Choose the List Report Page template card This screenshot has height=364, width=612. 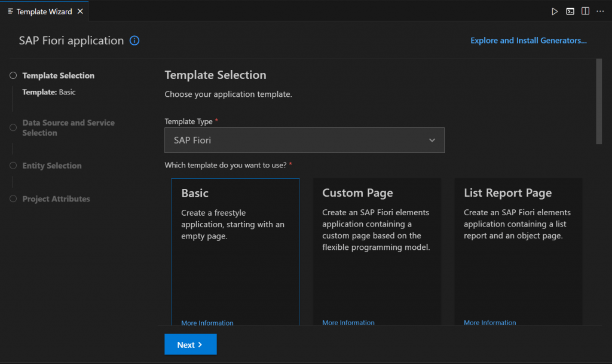[518, 252]
